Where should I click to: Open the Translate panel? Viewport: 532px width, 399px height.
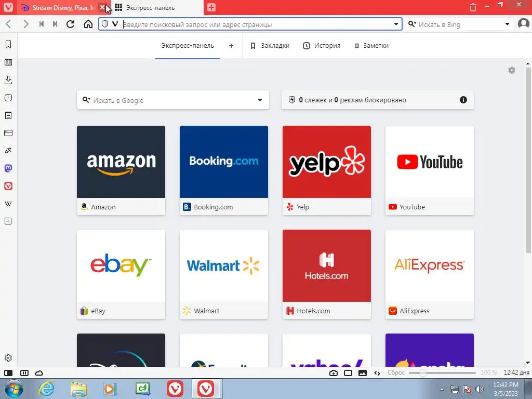tap(8, 151)
